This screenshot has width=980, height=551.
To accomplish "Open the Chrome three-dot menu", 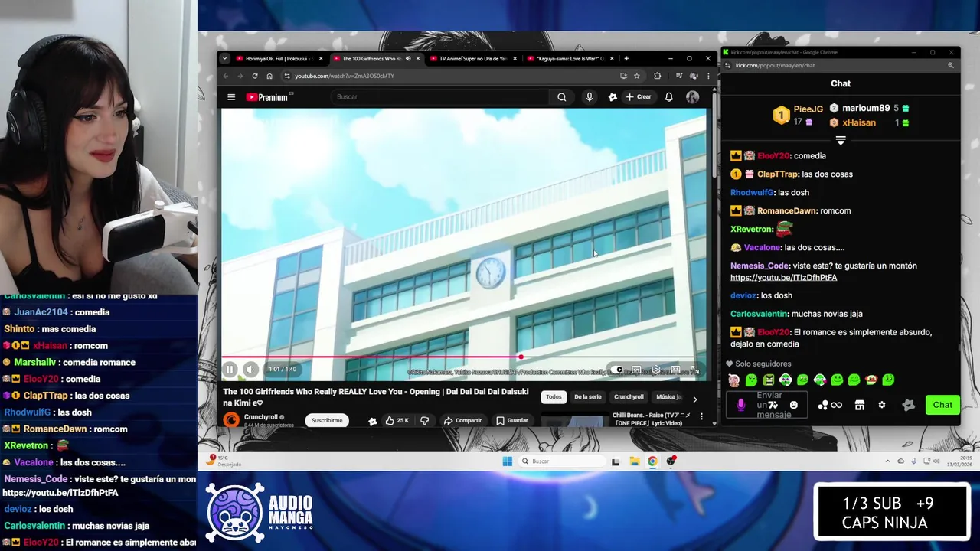I will (707, 76).
